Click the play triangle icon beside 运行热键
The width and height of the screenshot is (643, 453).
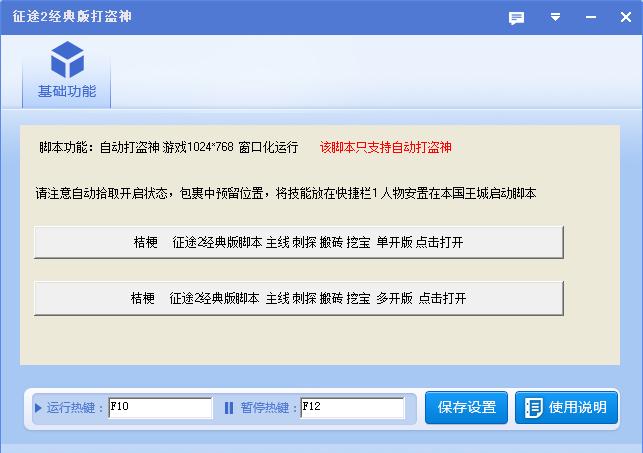(38, 408)
